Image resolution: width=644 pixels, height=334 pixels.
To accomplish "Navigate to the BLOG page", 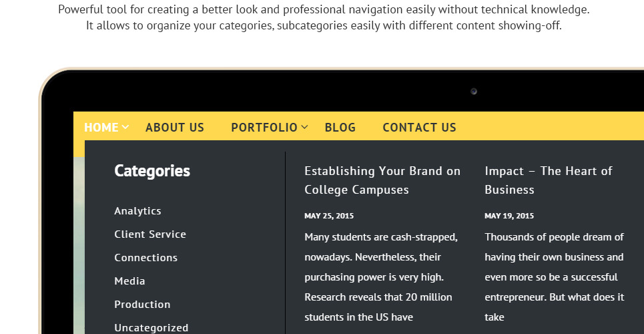I will 340,128.
